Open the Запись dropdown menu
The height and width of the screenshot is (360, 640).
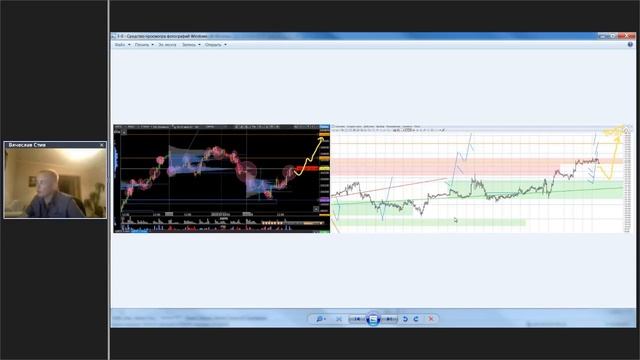click(x=191, y=44)
